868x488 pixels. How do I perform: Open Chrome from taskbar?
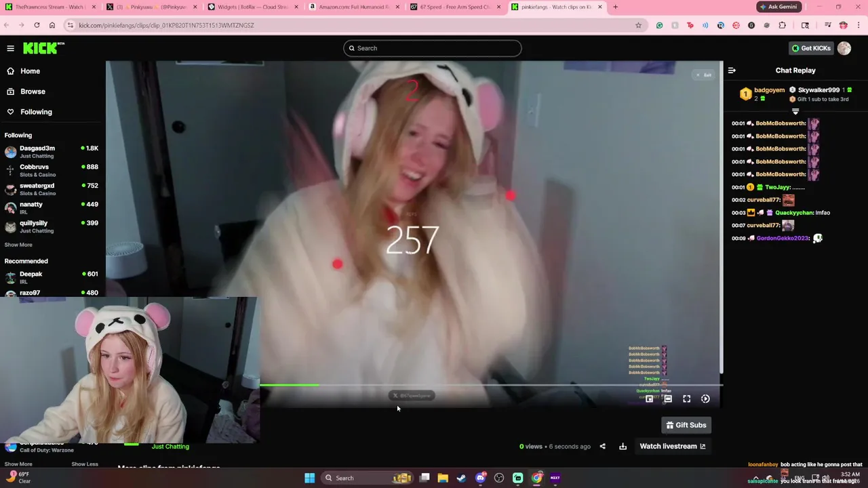(x=536, y=478)
